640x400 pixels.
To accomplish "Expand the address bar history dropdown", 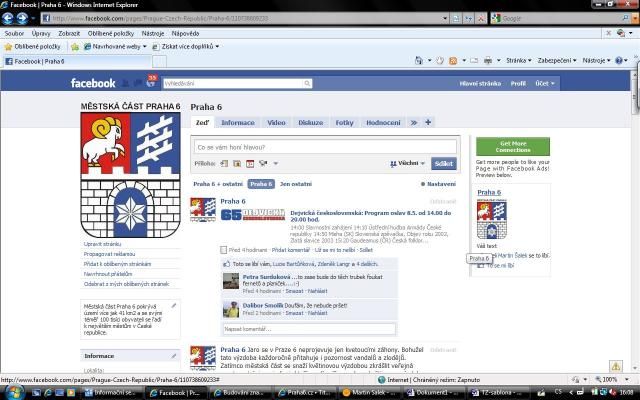I will tap(445, 18).
